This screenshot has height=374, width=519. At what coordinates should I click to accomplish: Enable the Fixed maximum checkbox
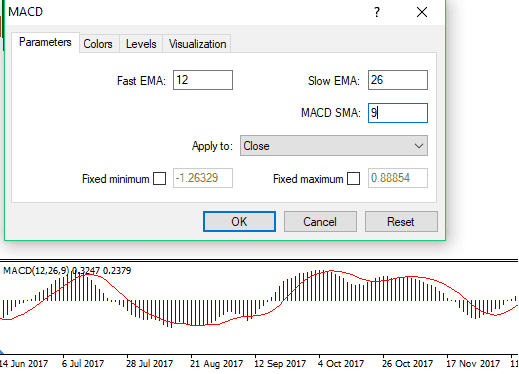tap(353, 178)
